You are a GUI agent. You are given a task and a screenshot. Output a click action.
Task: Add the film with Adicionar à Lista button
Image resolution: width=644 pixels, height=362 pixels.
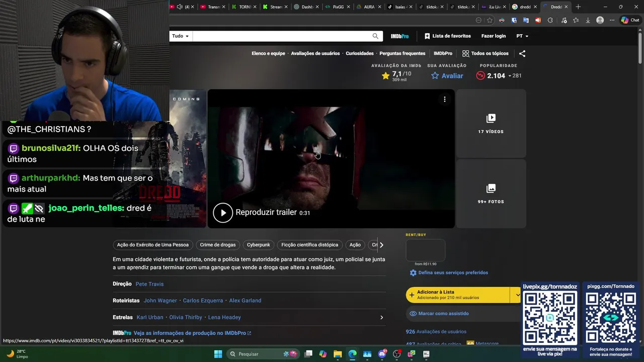pos(458,295)
